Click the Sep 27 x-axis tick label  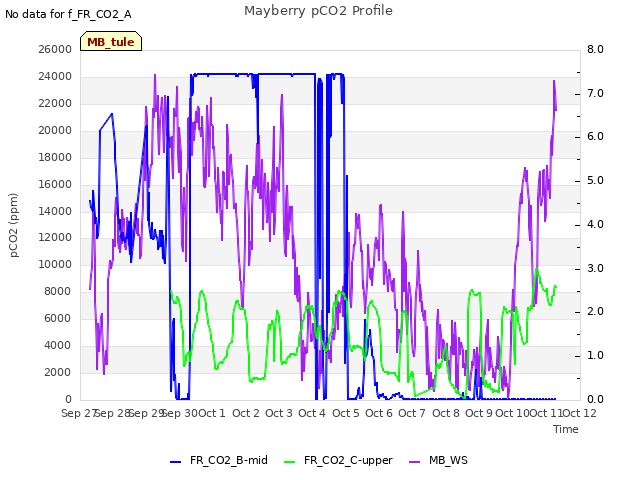[x=78, y=413]
